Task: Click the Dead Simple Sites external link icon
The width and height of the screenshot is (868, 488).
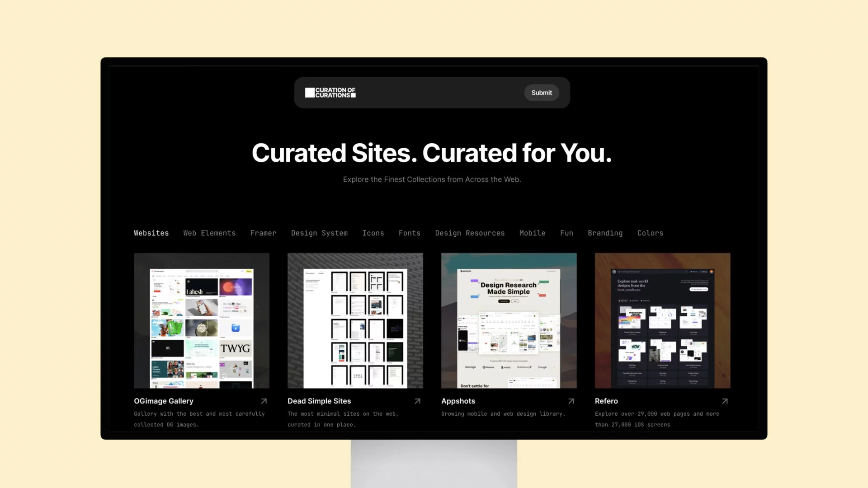Action: coord(417,400)
